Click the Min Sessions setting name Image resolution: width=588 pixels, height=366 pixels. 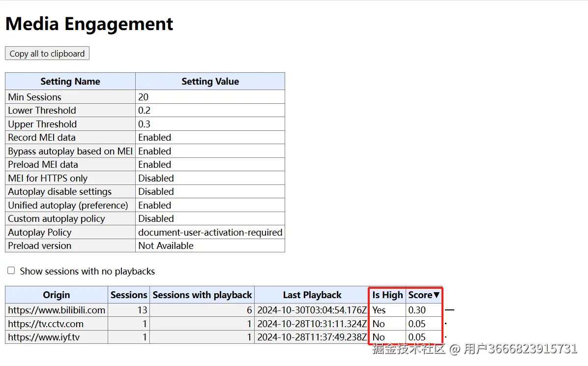(x=70, y=97)
